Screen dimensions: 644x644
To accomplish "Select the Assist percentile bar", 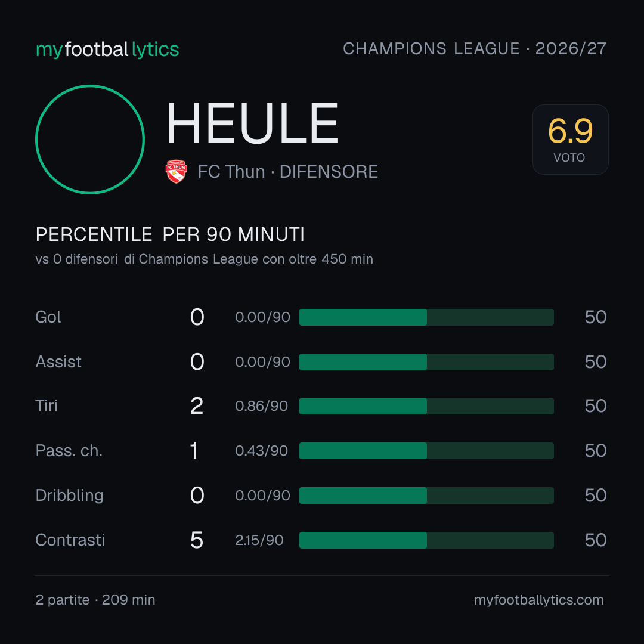I will 426,362.
